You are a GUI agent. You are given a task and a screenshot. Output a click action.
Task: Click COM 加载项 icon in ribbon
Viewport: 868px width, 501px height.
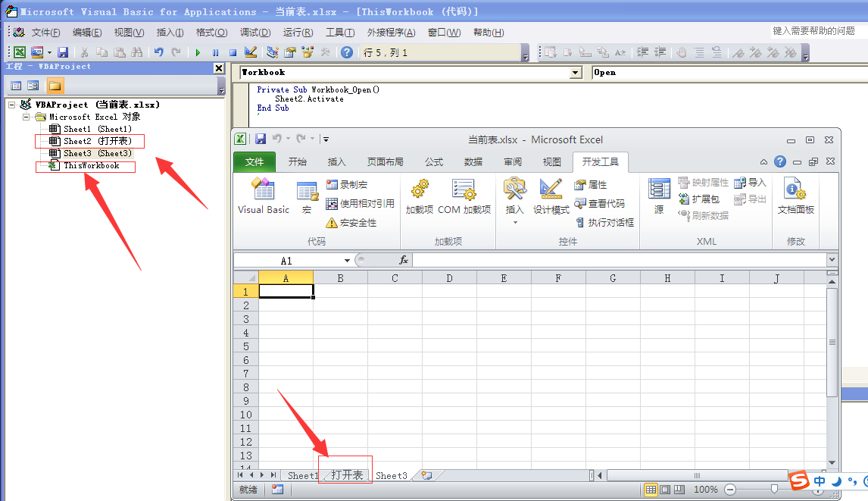click(464, 196)
